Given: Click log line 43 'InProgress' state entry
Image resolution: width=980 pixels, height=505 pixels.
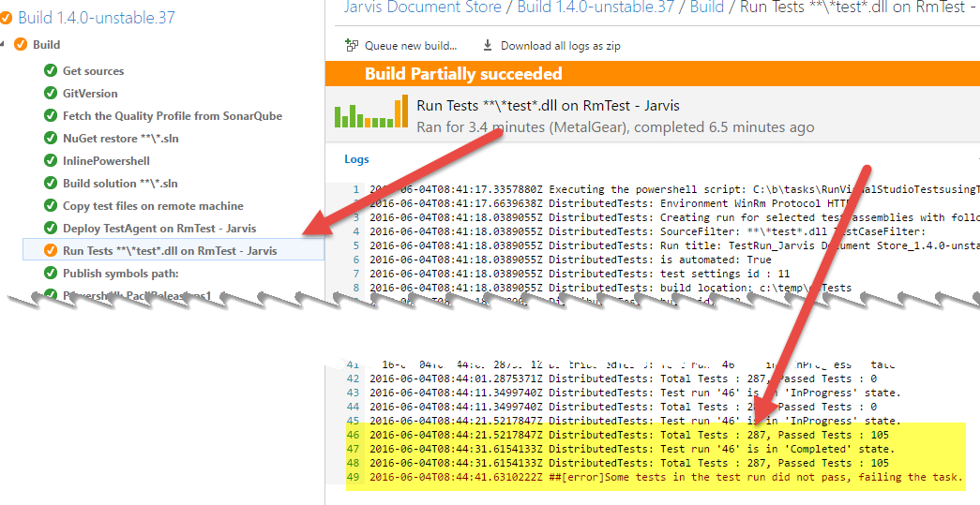Looking at the screenshot, I should pos(635,393).
